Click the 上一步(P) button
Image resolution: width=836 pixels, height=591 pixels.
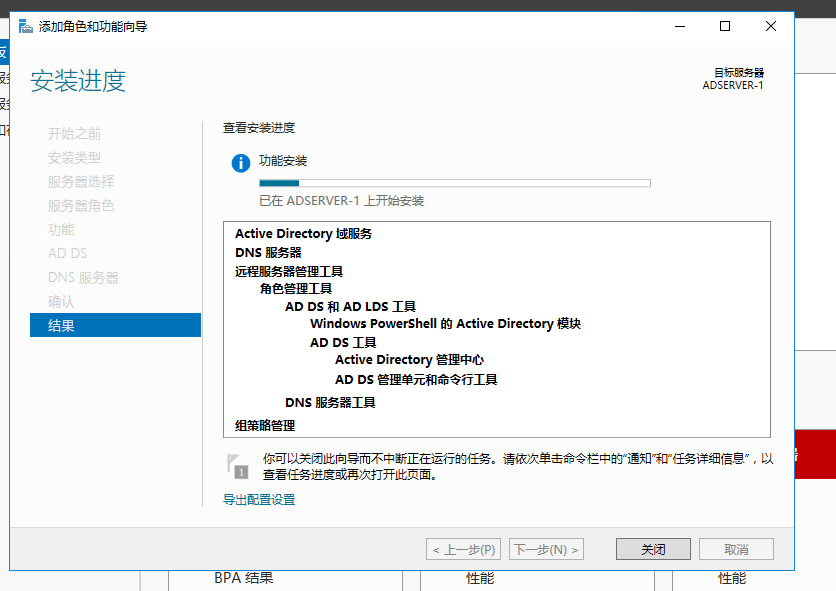point(463,549)
